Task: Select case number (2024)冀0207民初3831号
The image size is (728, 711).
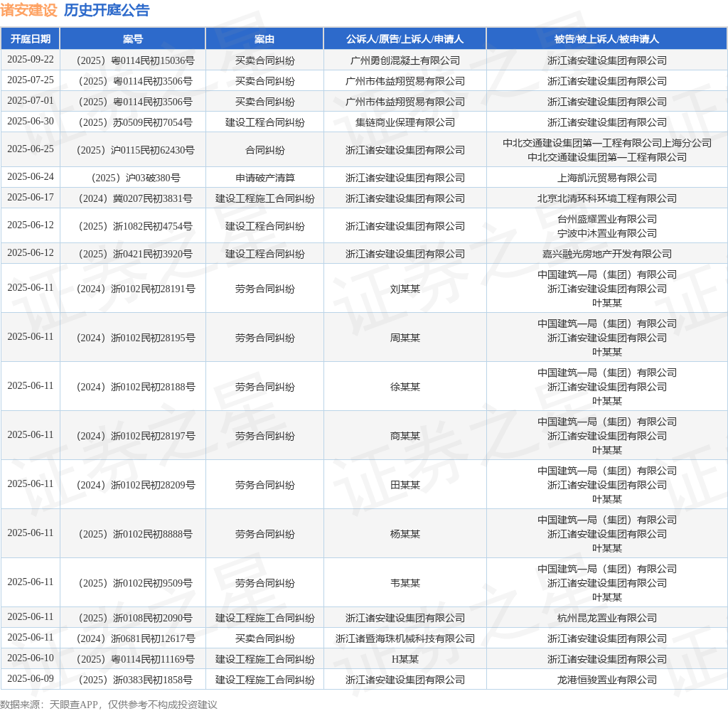Action: click(136, 198)
